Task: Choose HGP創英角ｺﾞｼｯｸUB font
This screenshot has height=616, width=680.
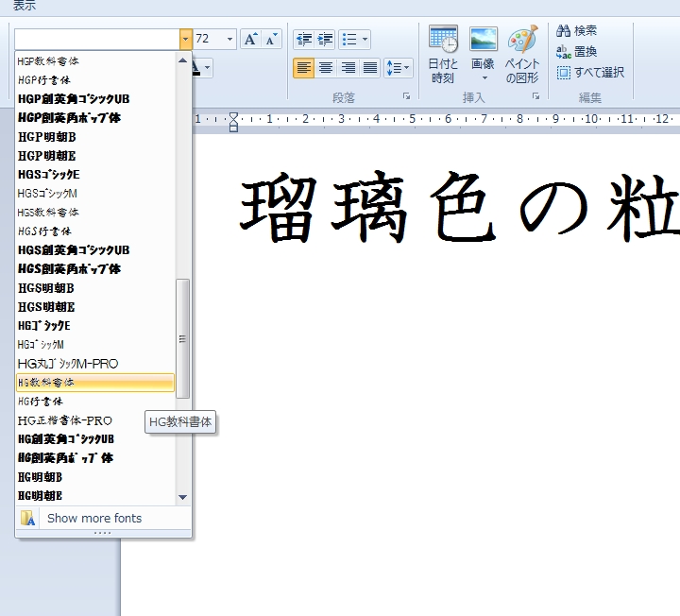Action: [95, 99]
